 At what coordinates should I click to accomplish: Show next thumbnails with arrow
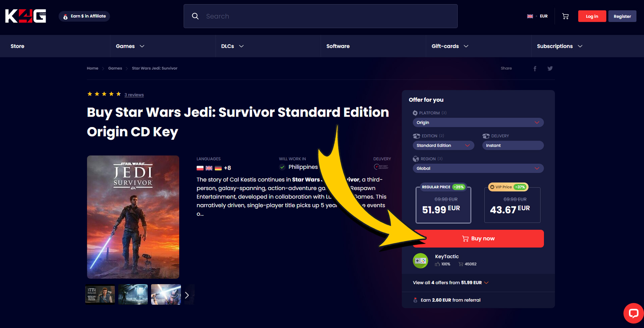pos(187,295)
